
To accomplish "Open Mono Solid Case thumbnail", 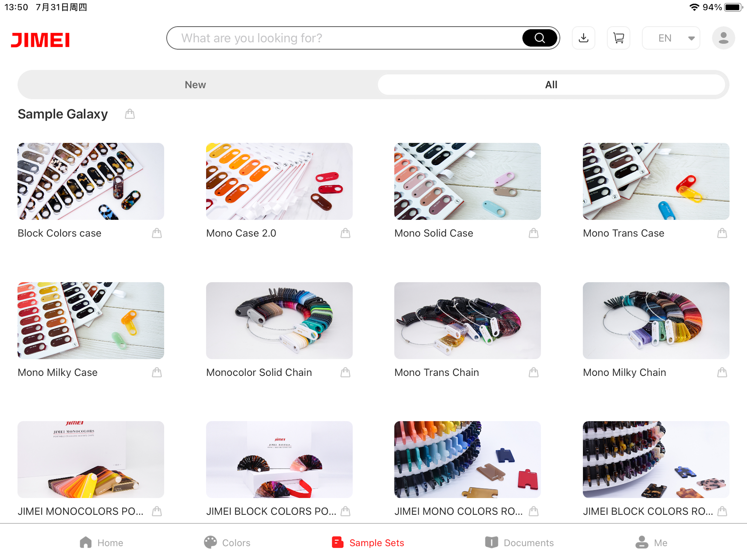I will (x=467, y=181).
